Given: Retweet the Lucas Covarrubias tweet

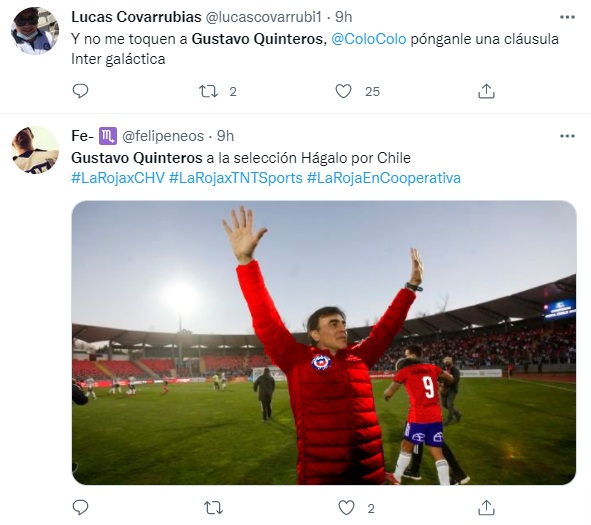Looking at the screenshot, I should (x=208, y=91).
